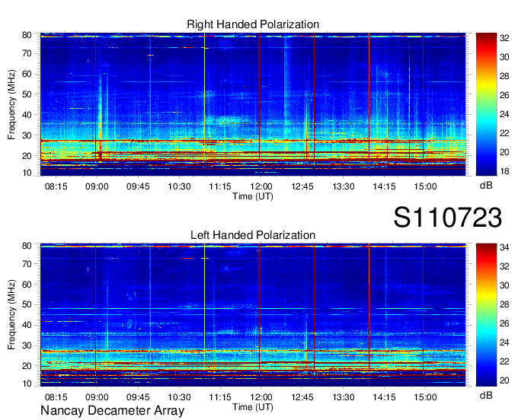Click inside the Left Handed Polarization spectrogram
The height and width of the screenshot is (420, 518).
point(253,315)
